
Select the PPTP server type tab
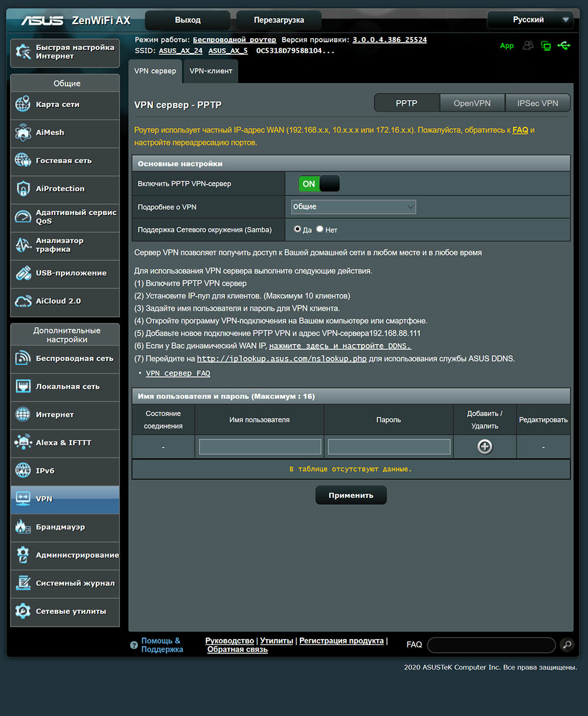[407, 103]
